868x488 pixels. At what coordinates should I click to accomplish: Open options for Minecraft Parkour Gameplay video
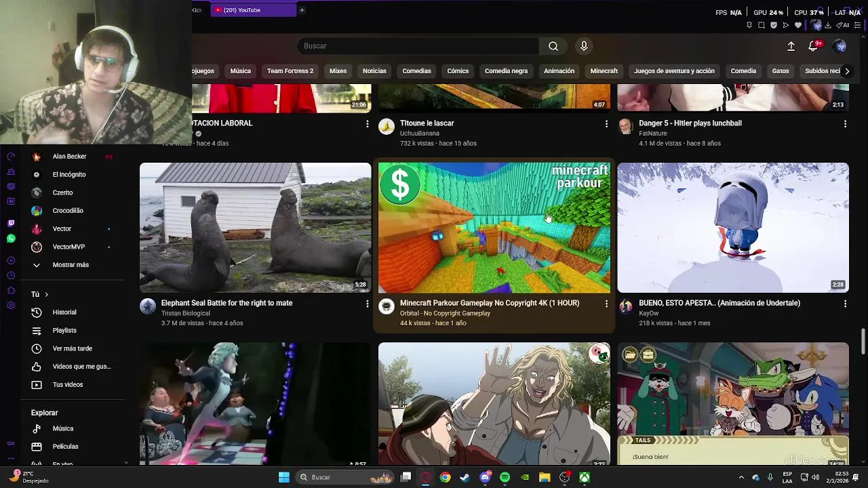tap(606, 304)
